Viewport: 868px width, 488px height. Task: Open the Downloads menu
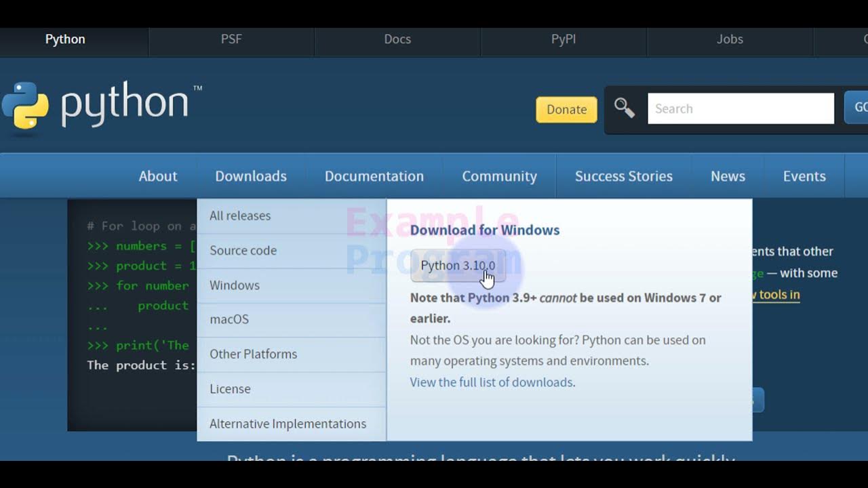point(251,176)
